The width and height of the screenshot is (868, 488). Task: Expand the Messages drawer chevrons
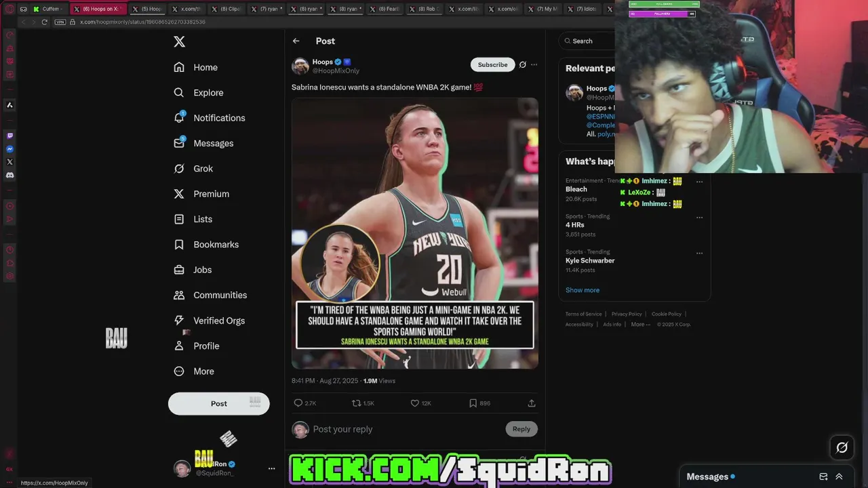[839, 476]
